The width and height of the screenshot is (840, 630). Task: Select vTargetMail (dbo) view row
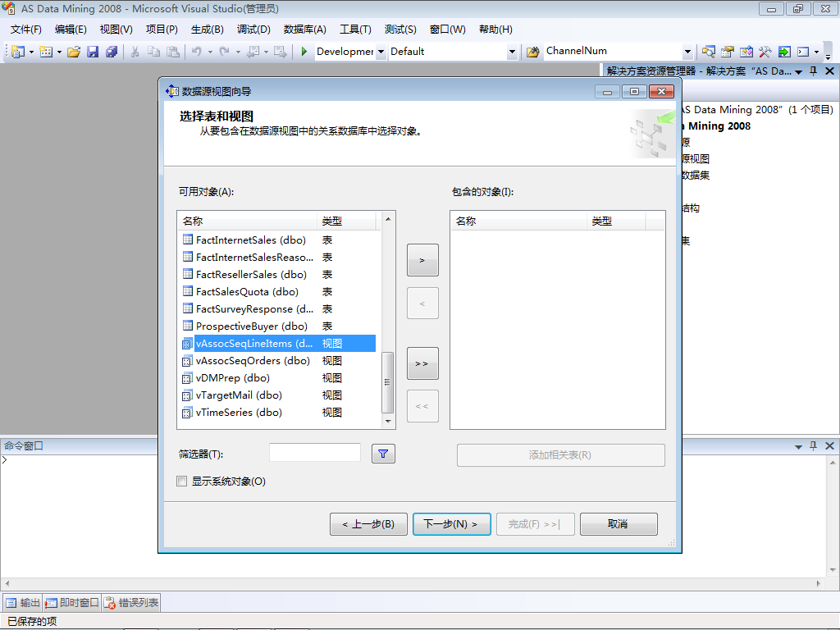click(x=277, y=395)
